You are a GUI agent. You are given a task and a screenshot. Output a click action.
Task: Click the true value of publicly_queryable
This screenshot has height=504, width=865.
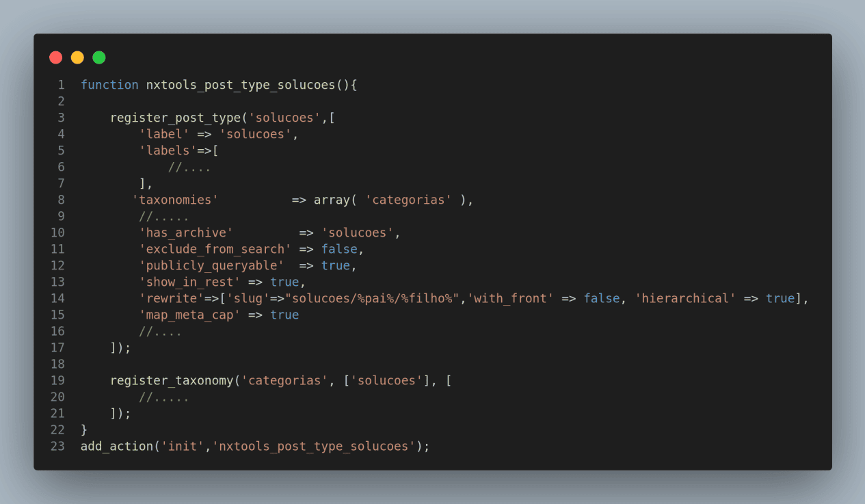tap(336, 265)
